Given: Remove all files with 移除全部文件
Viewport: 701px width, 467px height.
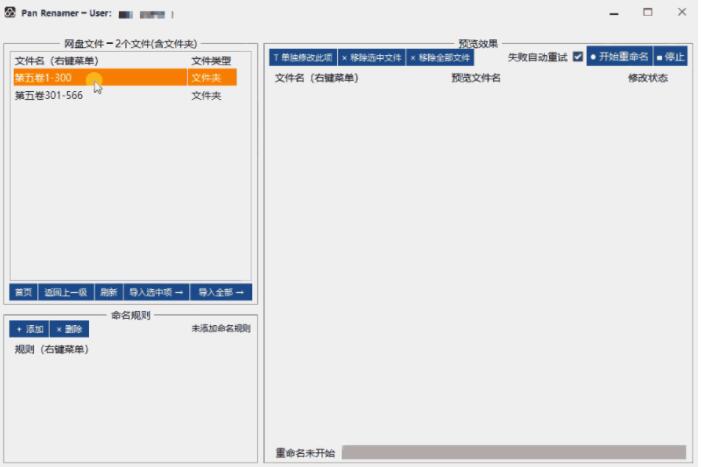Looking at the screenshot, I should coord(440,58).
